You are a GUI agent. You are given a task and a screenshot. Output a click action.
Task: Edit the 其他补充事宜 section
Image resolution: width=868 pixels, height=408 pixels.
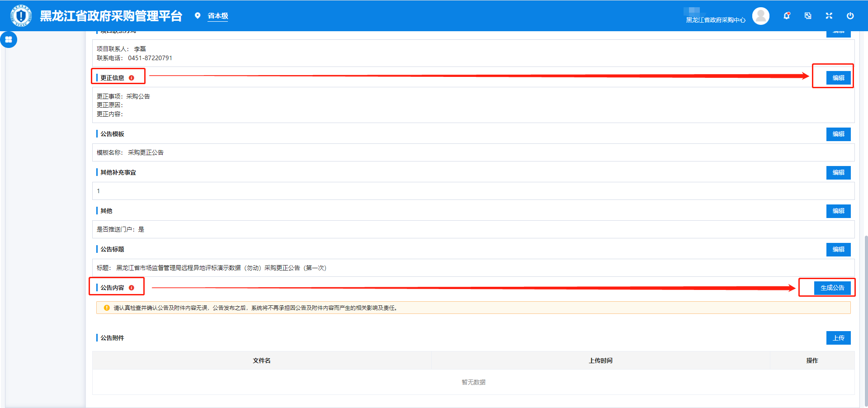pyautogui.click(x=839, y=172)
